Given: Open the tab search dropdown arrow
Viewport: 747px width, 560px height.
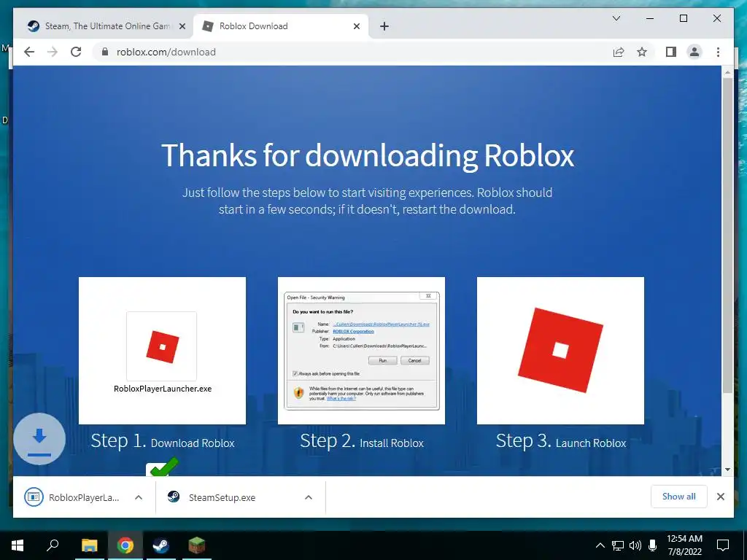Looking at the screenshot, I should click(616, 18).
